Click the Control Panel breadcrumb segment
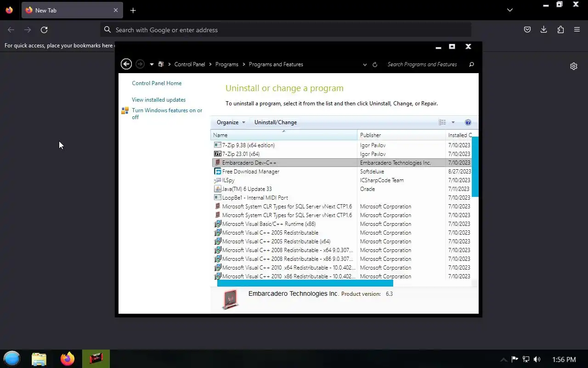 pos(190,64)
